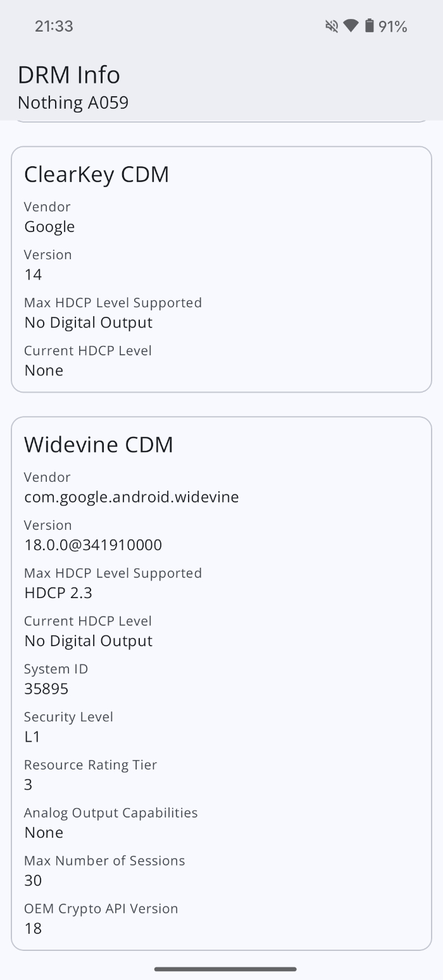Screen dimensions: 443x980
Task: Tap the Wi-Fi signal status icon
Action: 351,26
